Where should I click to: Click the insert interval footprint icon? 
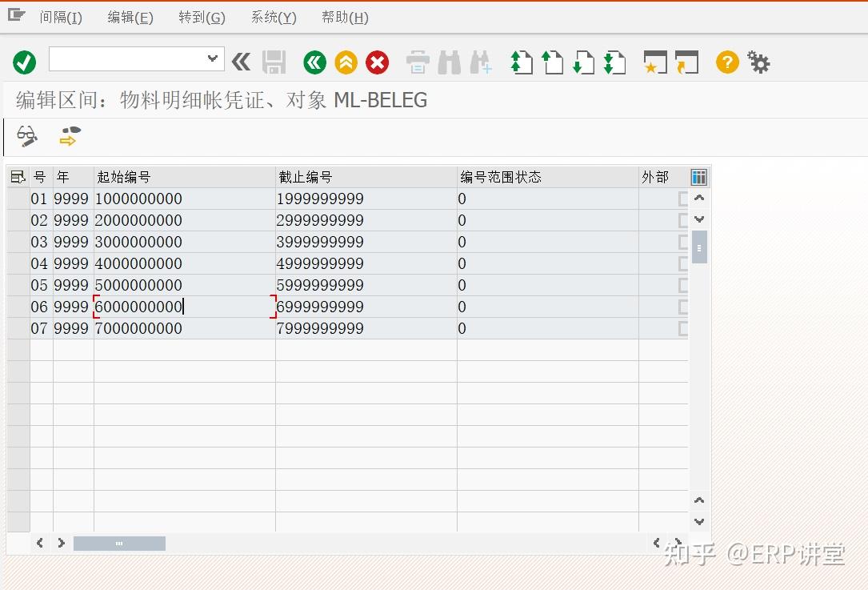click(x=68, y=136)
